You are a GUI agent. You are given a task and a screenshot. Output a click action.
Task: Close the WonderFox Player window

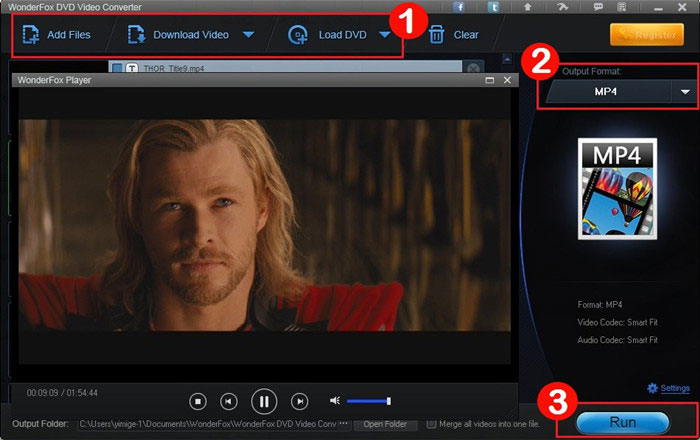(508, 80)
